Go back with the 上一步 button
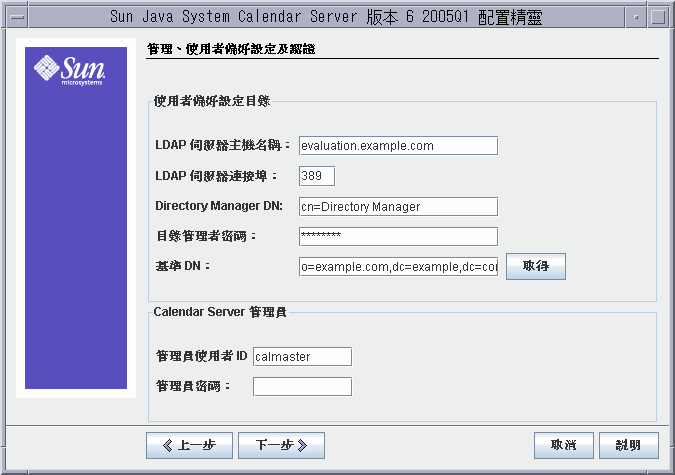Viewport: 675px width, 475px height. 189,445
